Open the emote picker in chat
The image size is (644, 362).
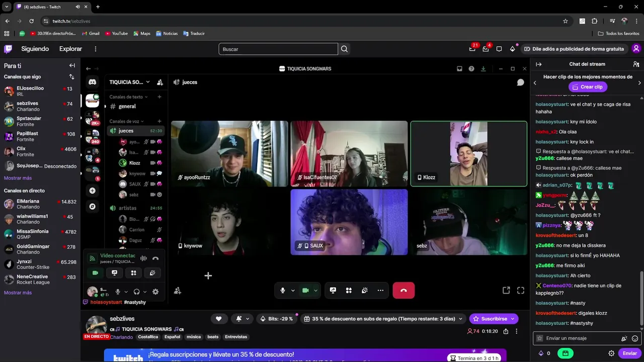(635, 338)
